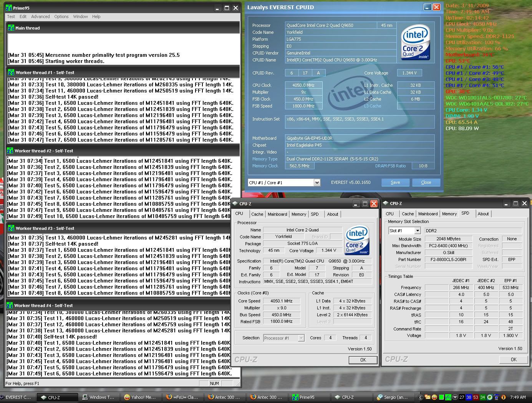Switch to Memory tab in left CPU-Z
The image size is (532, 403).
pos(299,214)
